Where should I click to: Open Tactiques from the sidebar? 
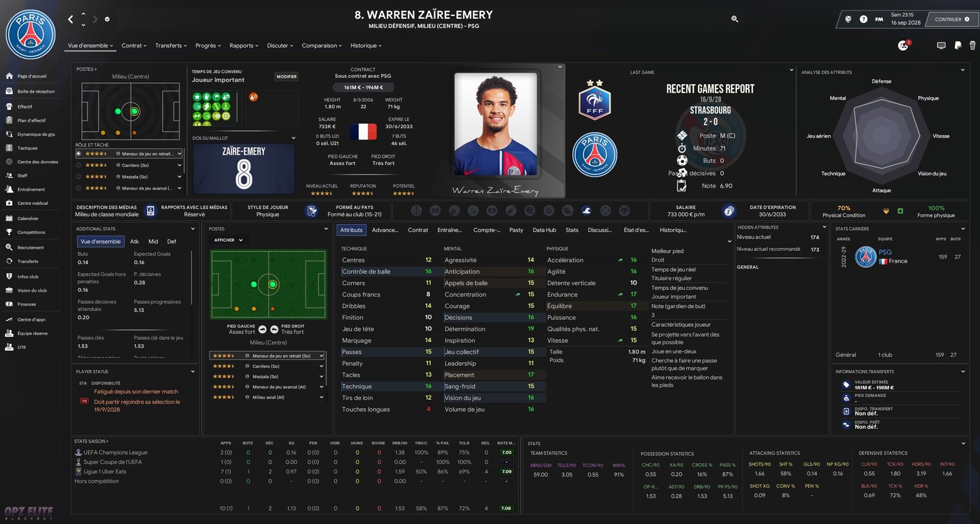(27, 148)
